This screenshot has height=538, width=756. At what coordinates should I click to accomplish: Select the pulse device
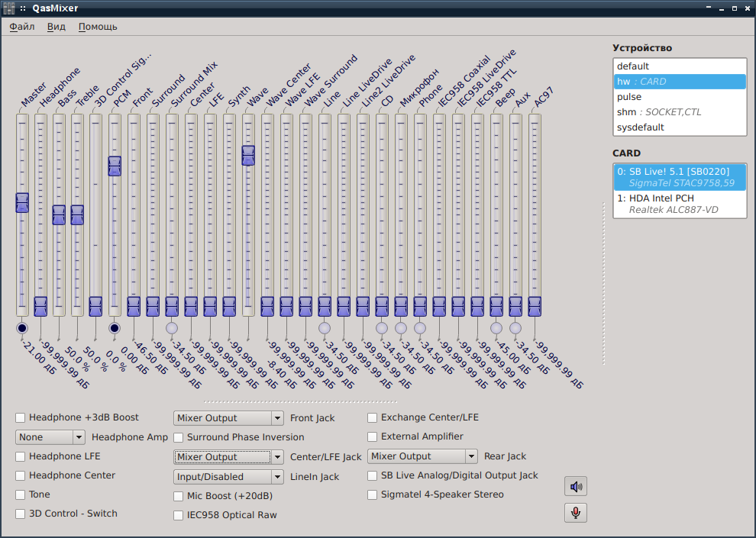680,97
